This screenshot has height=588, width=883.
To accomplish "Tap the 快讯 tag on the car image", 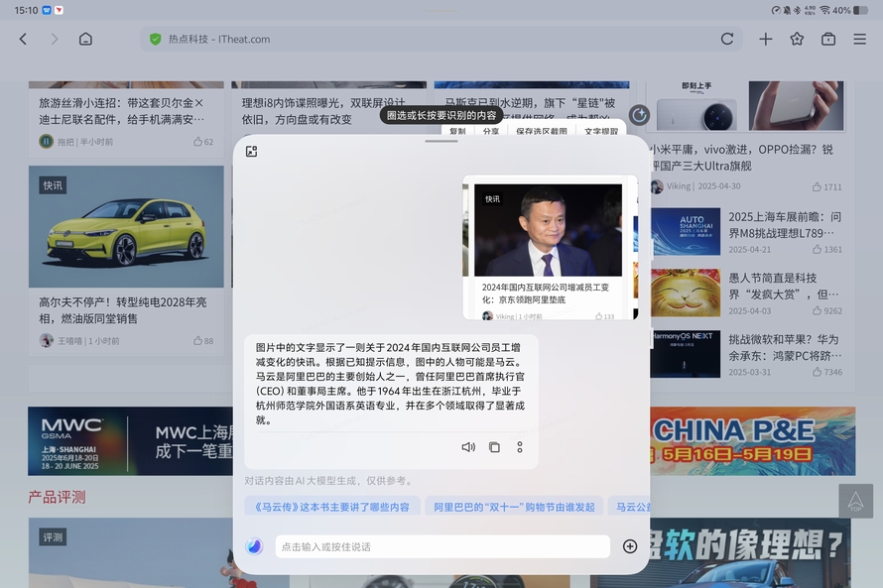I will coord(53,185).
